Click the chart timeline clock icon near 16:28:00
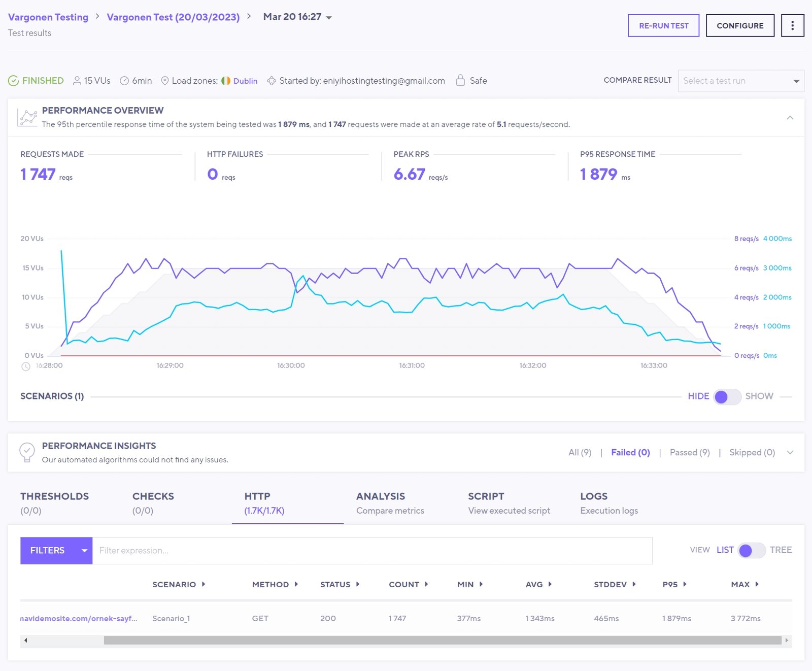 pos(26,366)
